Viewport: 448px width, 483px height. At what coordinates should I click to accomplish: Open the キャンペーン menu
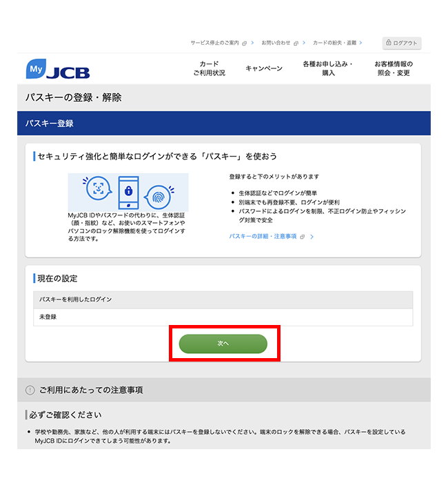[x=264, y=68]
